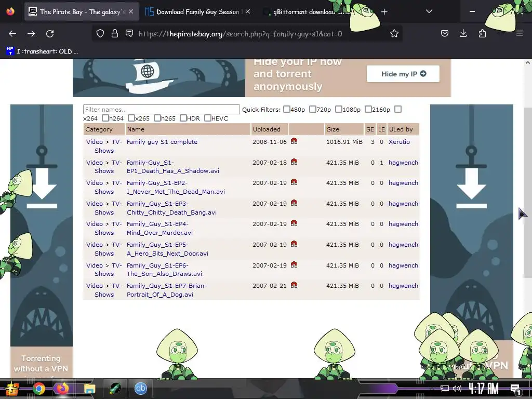Open EP1 Death Has A Shadow link

click(x=172, y=167)
